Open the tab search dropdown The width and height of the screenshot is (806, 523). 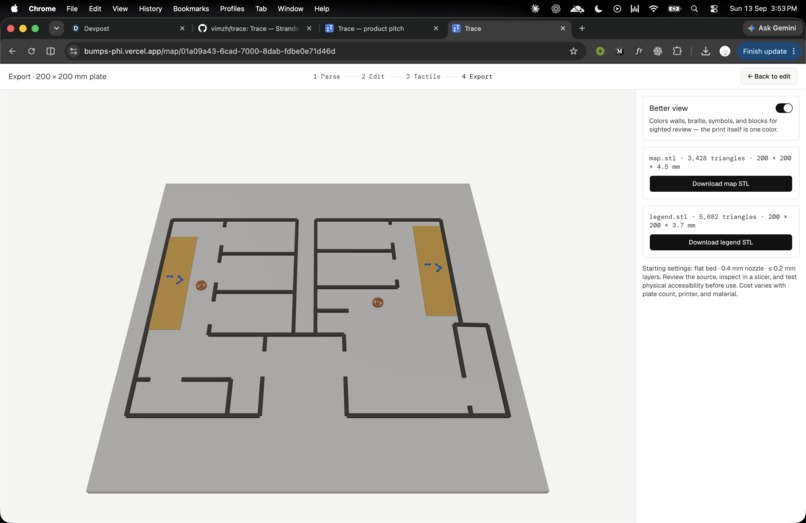56,29
